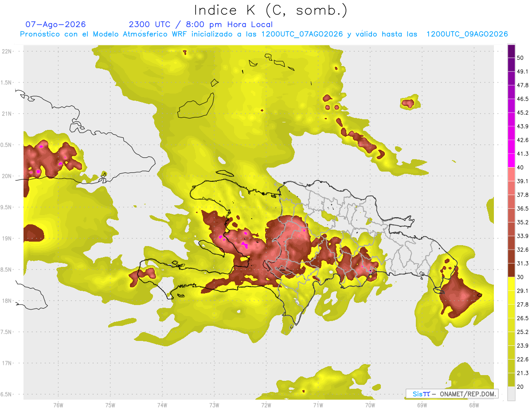Click colorbar value "25.2"
Screen dimensions: 532x411
click(x=523, y=332)
